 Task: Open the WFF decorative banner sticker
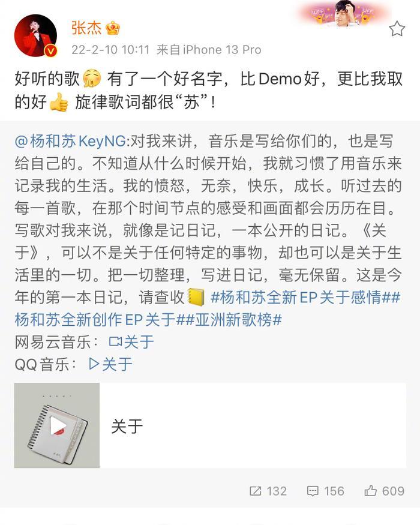click(344, 13)
